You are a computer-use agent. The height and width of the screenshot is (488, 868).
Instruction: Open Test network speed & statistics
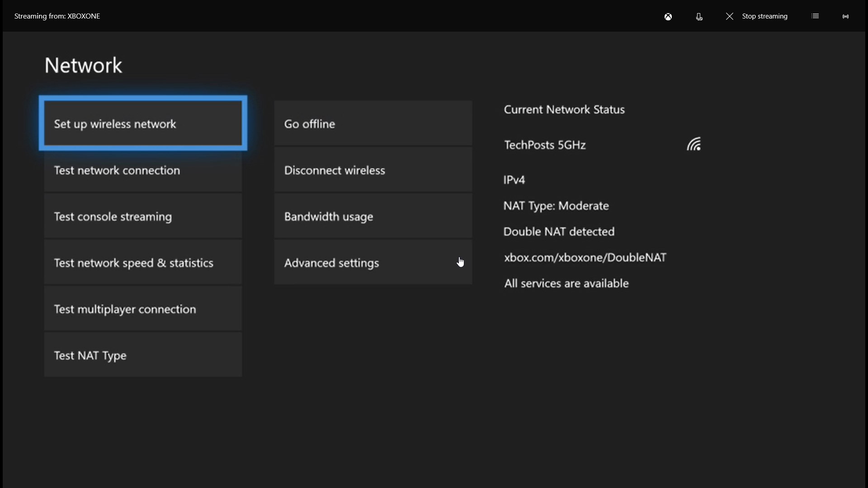tap(143, 263)
